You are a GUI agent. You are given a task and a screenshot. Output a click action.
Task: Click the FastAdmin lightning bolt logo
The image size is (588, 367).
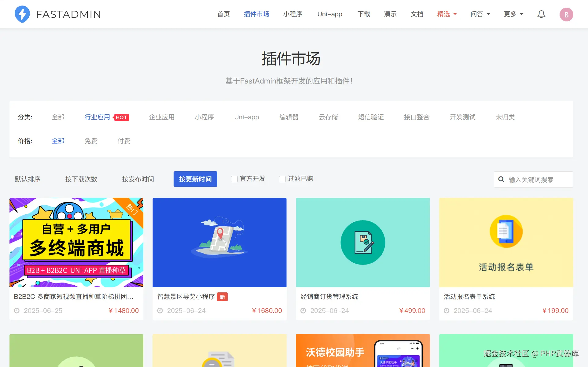pyautogui.click(x=22, y=14)
